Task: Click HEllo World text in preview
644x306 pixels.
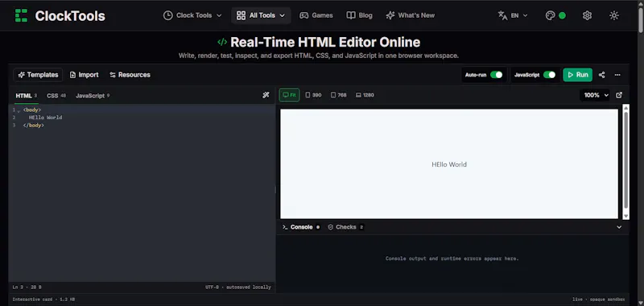Action: (449, 164)
